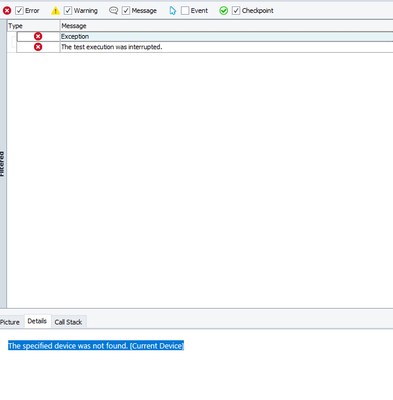Uncheck the Warning filter checkbox
This screenshot has height=400, width=393.
click(68, 11)
